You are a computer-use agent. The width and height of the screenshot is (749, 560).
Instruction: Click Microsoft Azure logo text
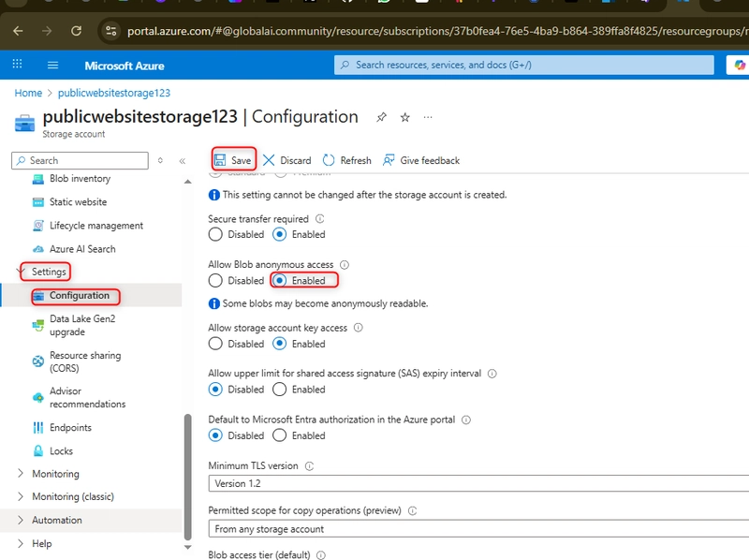pos(125,66)
